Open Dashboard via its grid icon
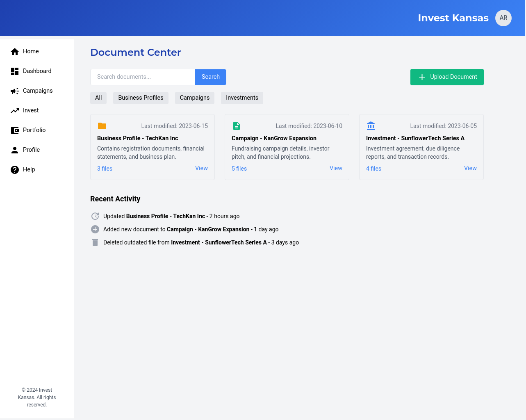 (x=15, y=71)
